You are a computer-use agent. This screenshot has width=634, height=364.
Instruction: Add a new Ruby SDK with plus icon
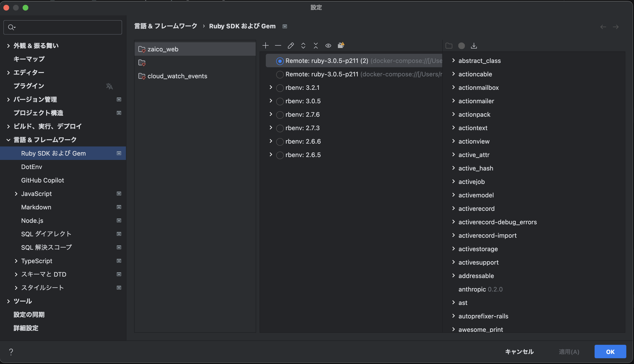(x=266, y=46)
